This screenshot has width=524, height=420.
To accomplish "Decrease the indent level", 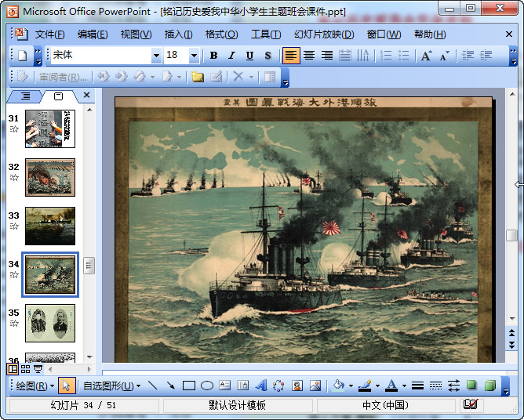I will pos(468,56).
